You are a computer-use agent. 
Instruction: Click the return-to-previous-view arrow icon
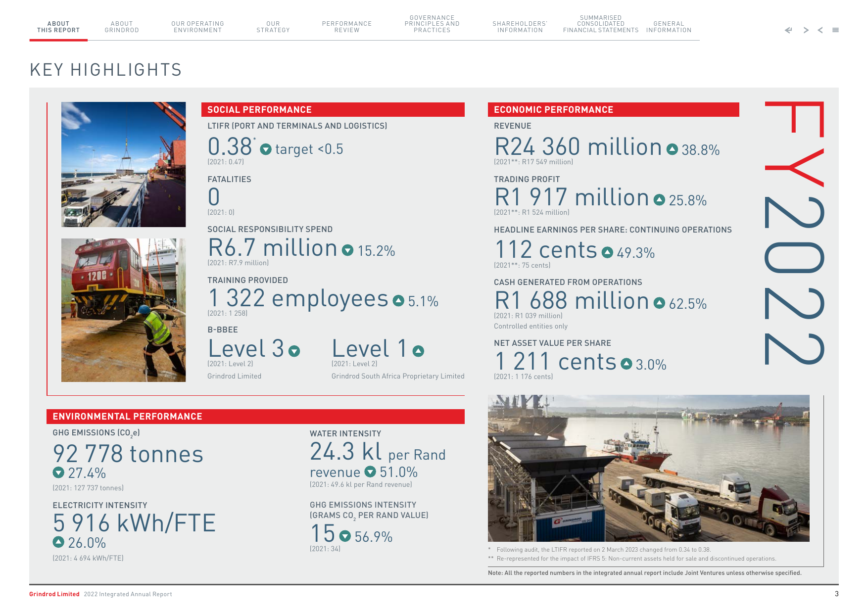(788, 30)
